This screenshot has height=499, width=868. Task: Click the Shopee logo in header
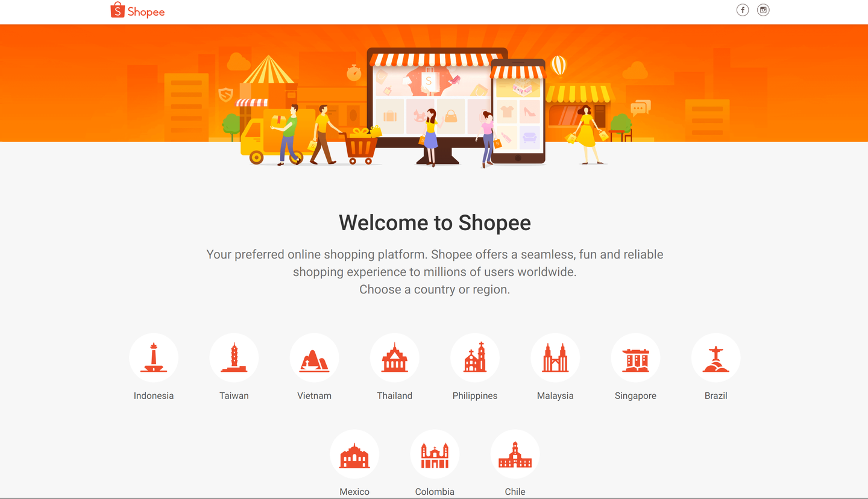(137, 11)
